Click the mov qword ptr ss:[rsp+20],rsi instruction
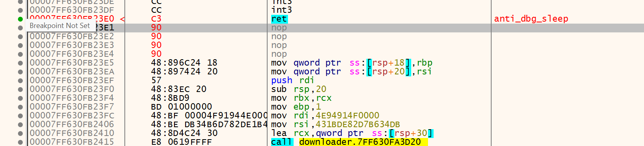This screenshot has height=146, width=644. pos(351,72)
